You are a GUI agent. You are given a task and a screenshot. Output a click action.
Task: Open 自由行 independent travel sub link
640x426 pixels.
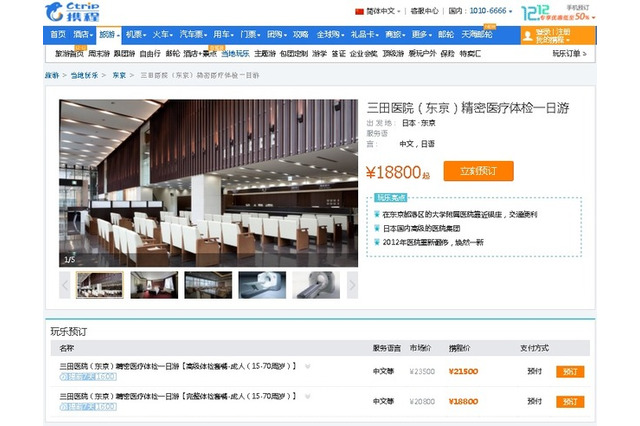coord(150,53)
